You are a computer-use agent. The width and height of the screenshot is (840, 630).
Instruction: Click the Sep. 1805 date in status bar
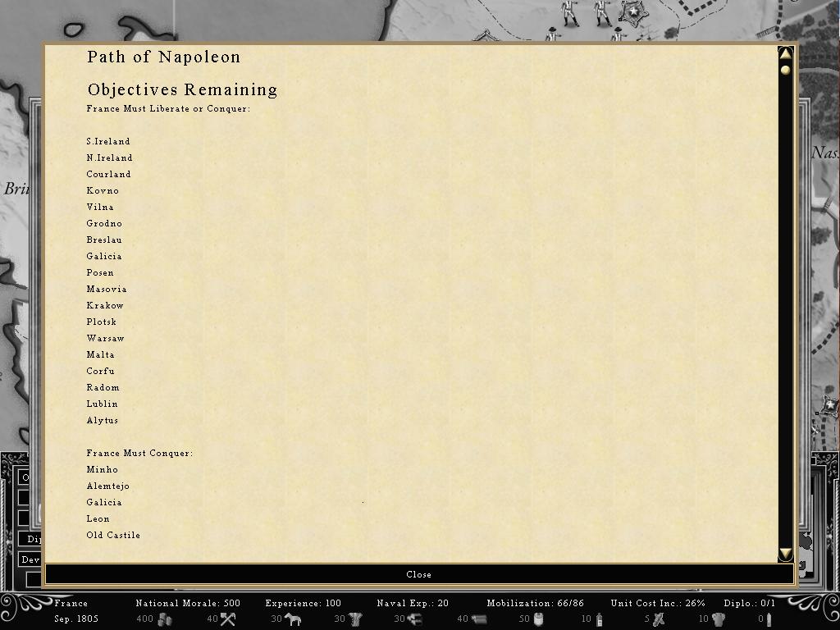[76, 619]
